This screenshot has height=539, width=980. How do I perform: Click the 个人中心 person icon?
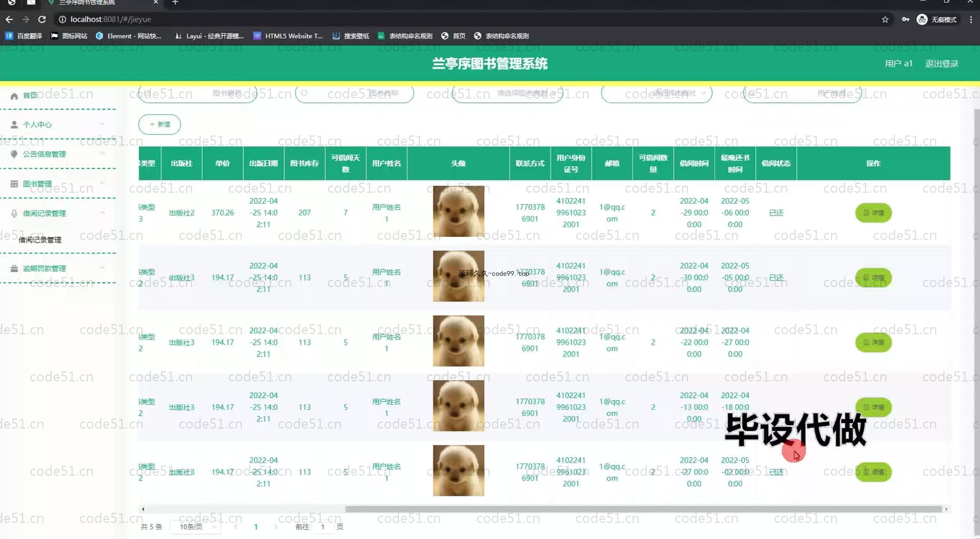14,124
